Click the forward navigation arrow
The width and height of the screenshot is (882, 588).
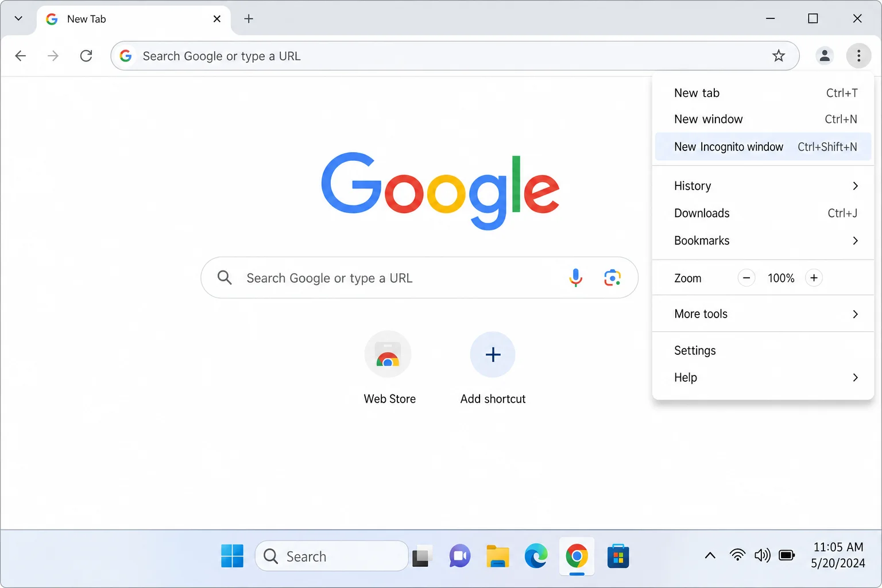tap(53, 56)
